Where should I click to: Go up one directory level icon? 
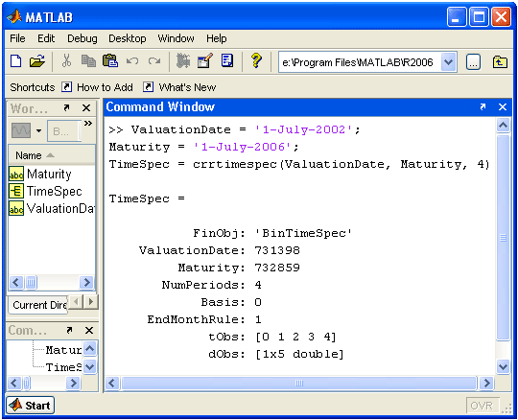(500, 62)
